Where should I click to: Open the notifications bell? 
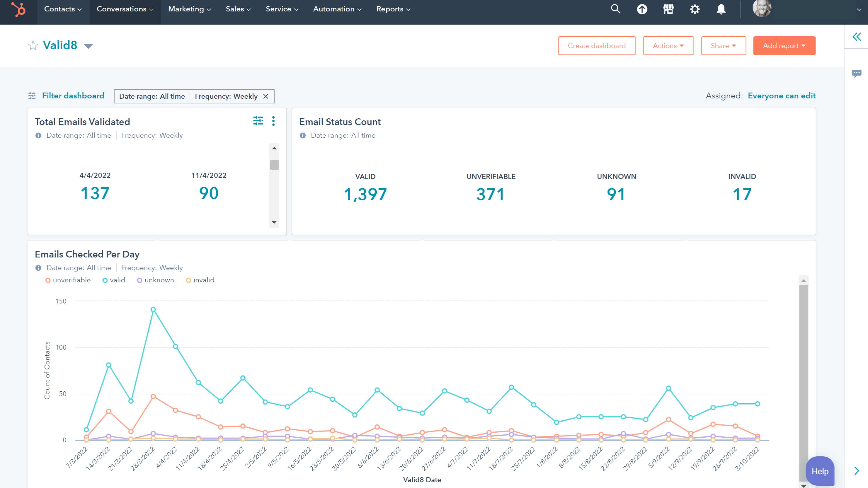721,9
